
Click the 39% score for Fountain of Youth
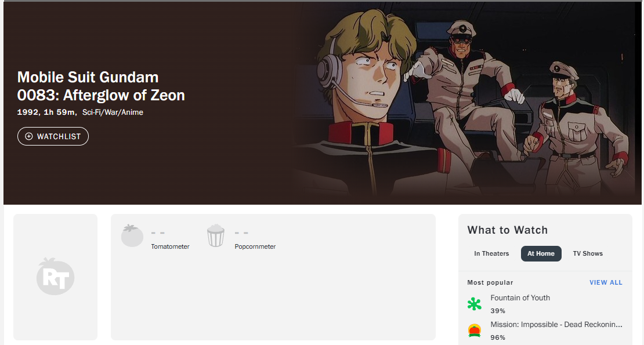click(x=498, y=311)
